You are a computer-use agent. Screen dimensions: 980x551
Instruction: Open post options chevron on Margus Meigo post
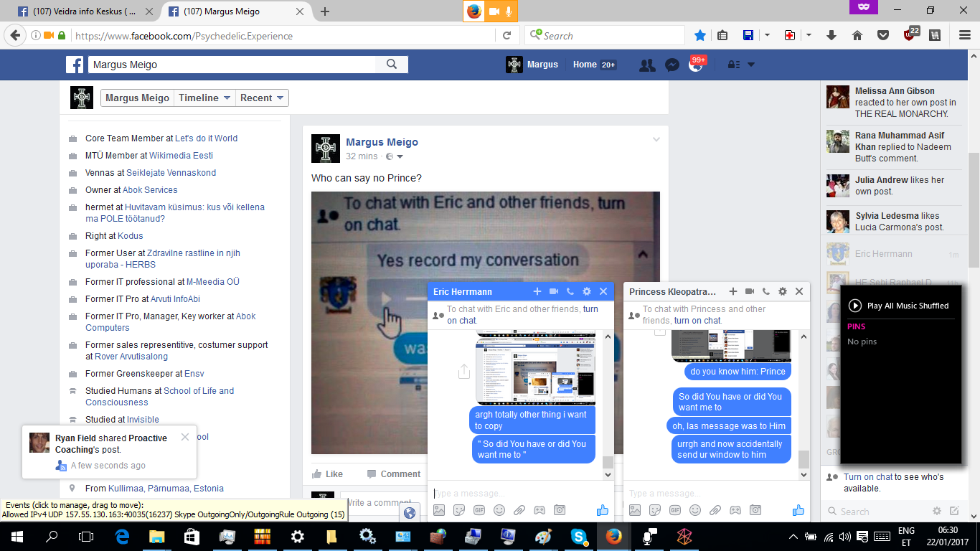pos(656,140)
